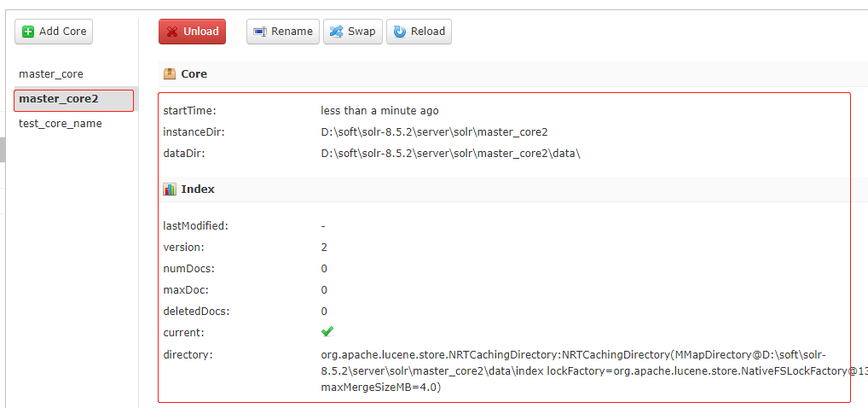868x408 pixels.
Task: Click the green plus Add Core icon
Action: click(28, 32)
